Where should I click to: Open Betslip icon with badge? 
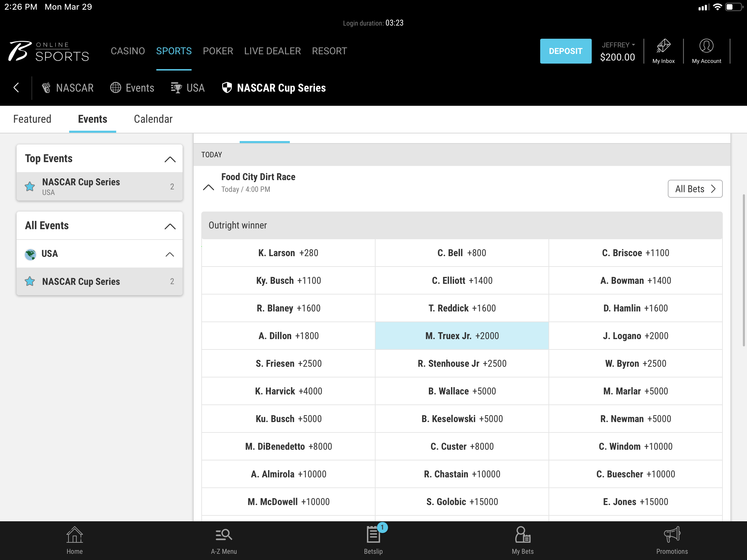point(373,534)
